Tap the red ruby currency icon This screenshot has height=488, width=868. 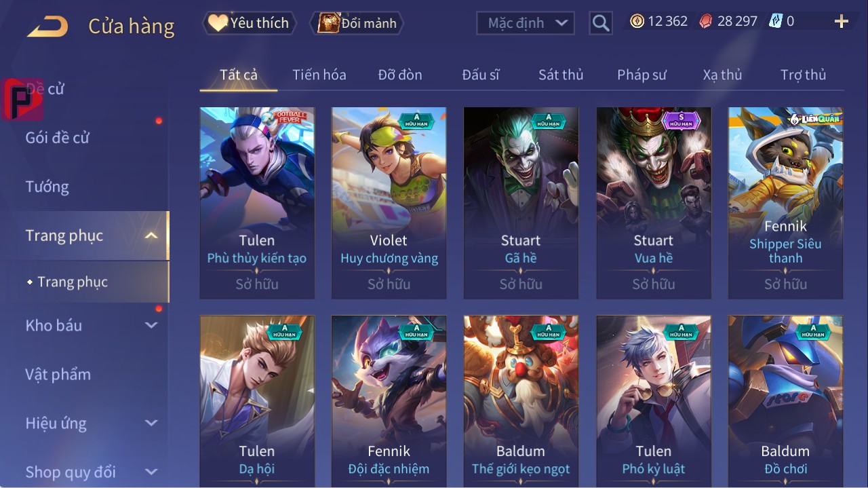[706, 21]
